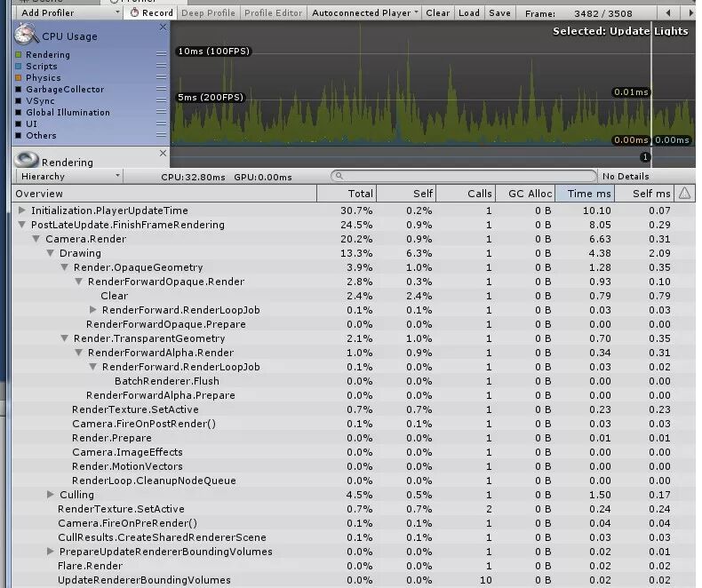
Task: Collapse RenderForwardOpaque.Render row
Action: 79,282
